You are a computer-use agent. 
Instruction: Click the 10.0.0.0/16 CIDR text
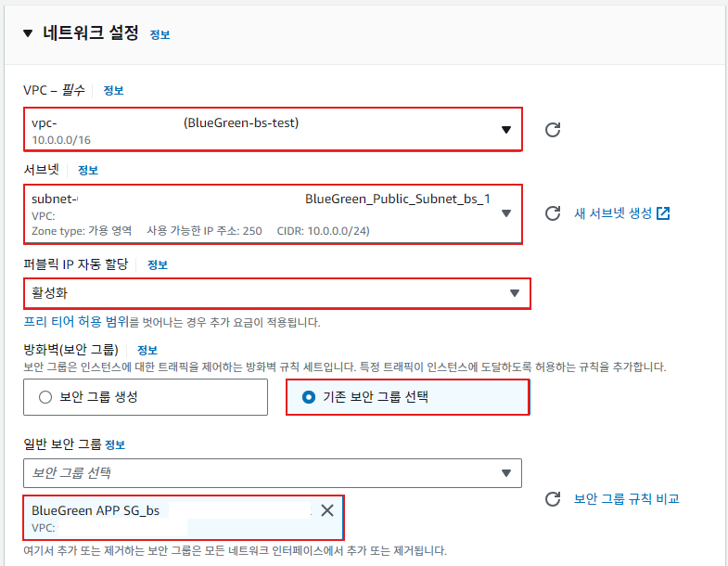coord(61,140)
